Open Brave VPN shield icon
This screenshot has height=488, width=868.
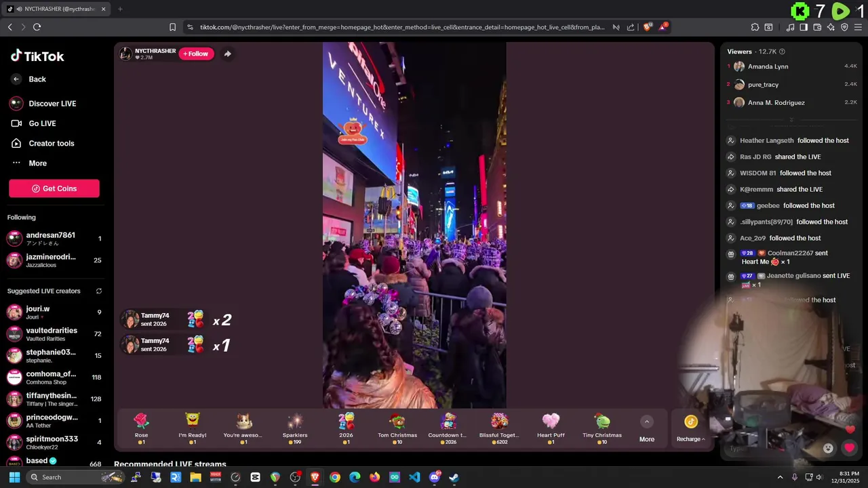pyautogui.click(x=844, y=27)
